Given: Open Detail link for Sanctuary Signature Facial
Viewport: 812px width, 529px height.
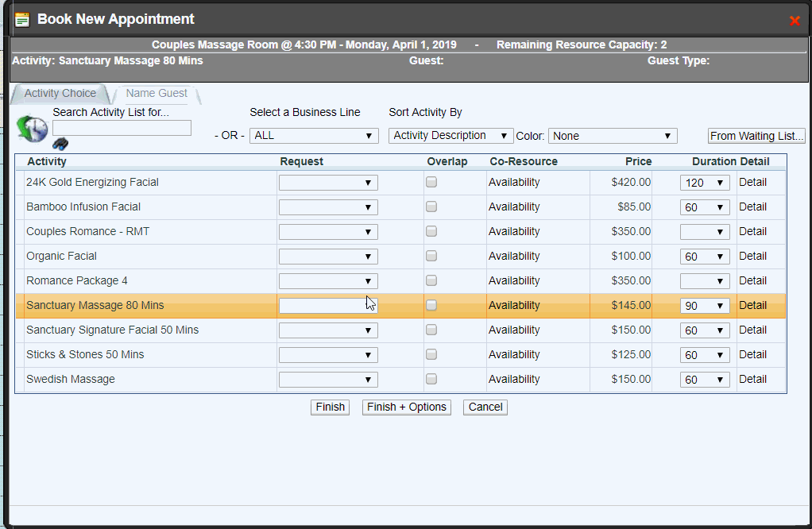Looking at the screenshot, I should [x=752, y=330].
